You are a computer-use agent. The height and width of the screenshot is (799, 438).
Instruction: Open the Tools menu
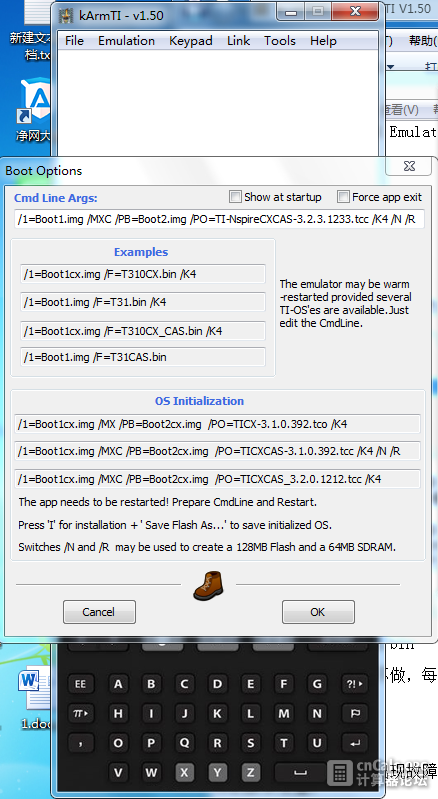click(x=280, y=41)
